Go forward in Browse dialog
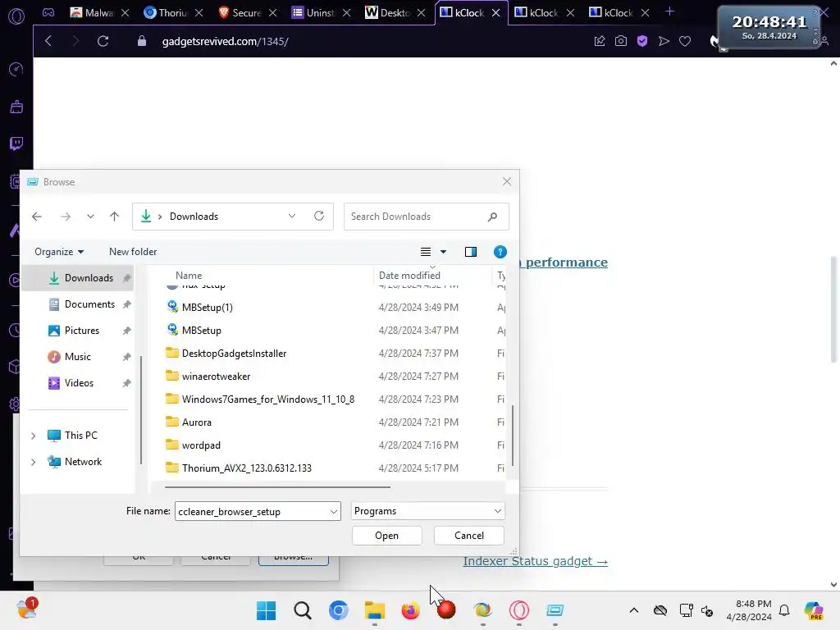 [x=66, y=217]
